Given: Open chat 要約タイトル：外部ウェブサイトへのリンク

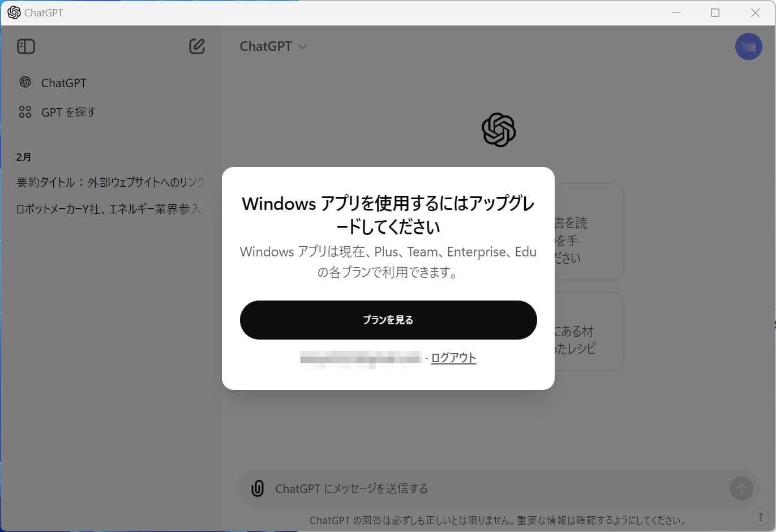Looking at the screenshot, I should click(x=110, y=182).
